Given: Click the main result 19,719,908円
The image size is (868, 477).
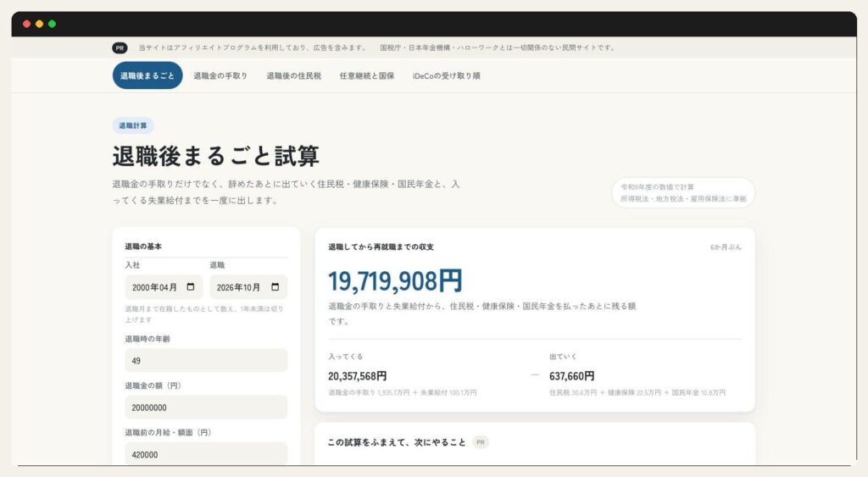Looking at the screenshot, I should pyautogui.click(x=395, y=281).
